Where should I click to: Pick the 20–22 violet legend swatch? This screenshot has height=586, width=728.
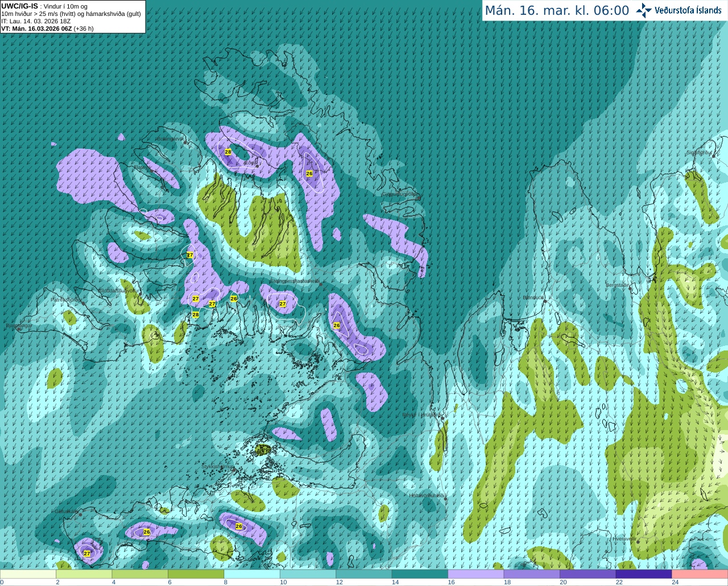click(588, 574)
